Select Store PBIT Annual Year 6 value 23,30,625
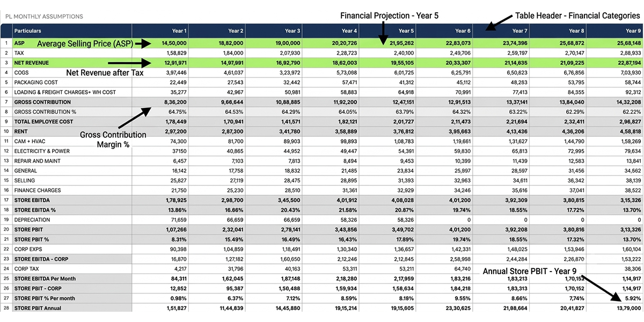Image resolution: width=644 pixels, height=322 pixels. pos(458,308)
